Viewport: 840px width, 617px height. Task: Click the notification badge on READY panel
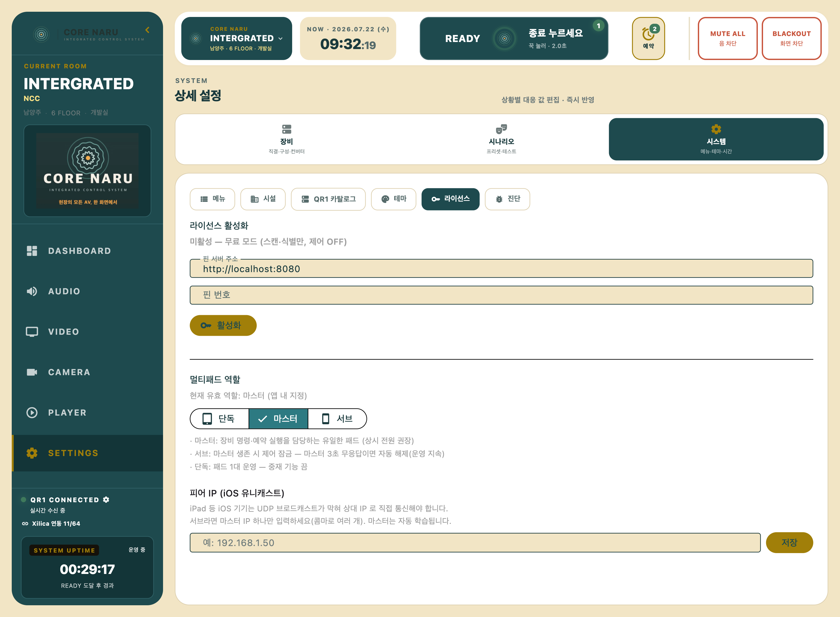point(598,26)
